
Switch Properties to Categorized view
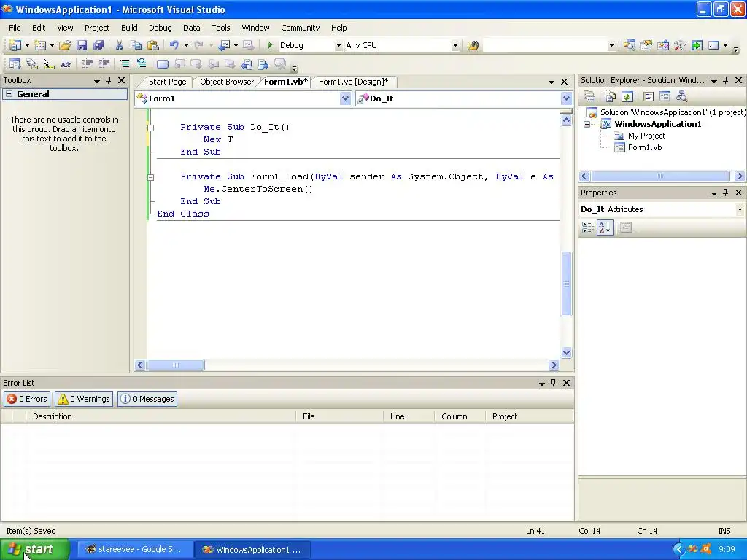coord(588,227)
